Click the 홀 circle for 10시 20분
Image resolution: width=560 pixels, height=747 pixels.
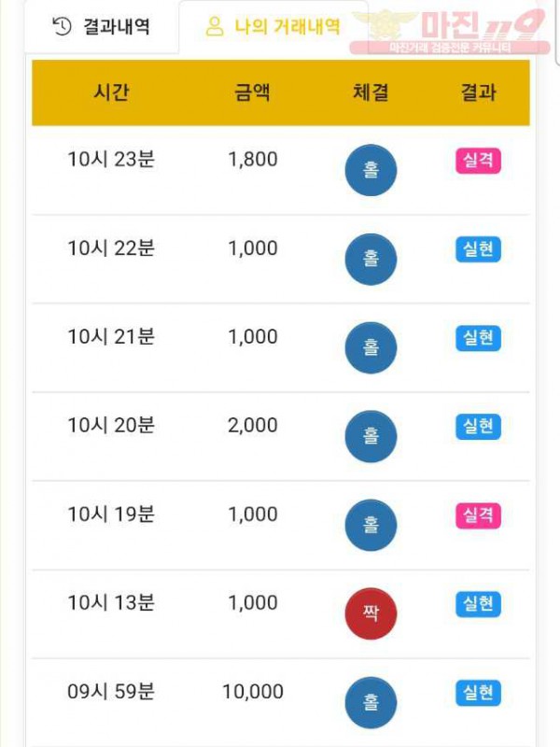pos(371,436)
